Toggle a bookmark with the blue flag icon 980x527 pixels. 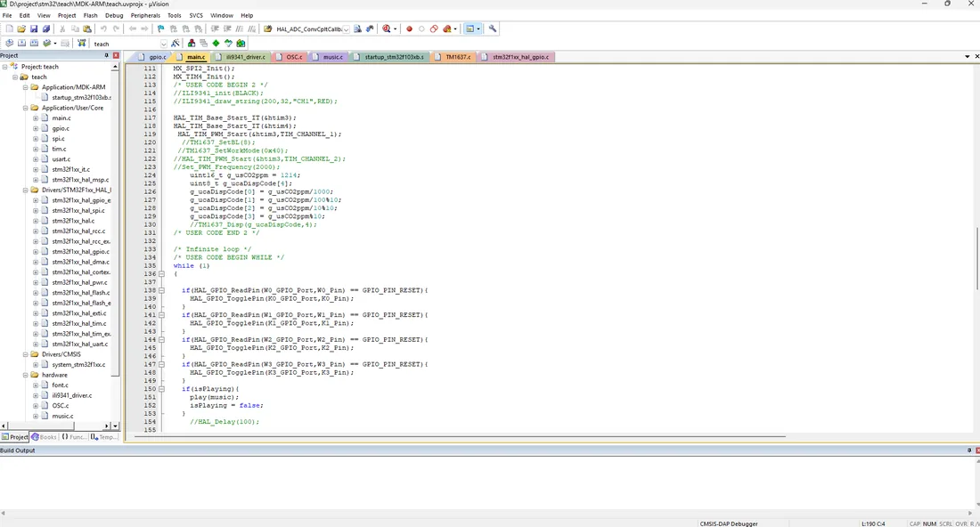[160, 28]
